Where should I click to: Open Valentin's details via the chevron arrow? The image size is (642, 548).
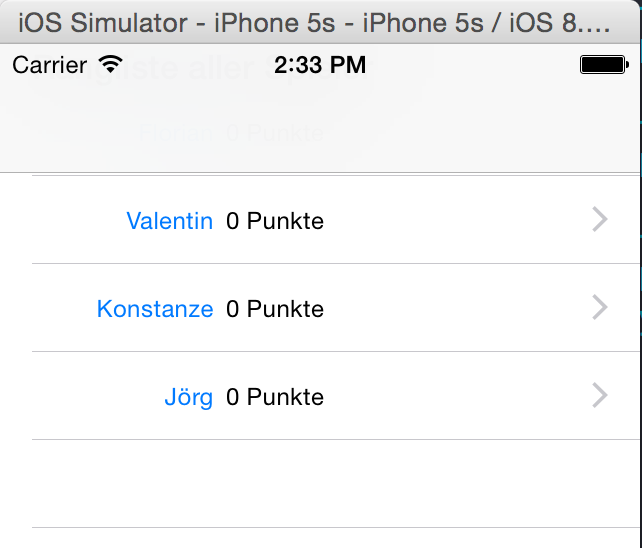pyautogui.click(x=600, y=220)
